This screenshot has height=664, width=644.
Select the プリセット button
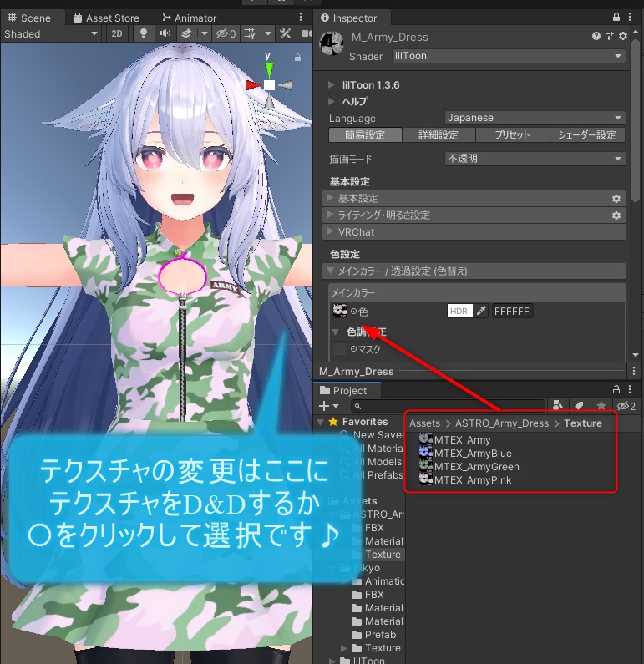pyautogui.click(x=512, y=134)
